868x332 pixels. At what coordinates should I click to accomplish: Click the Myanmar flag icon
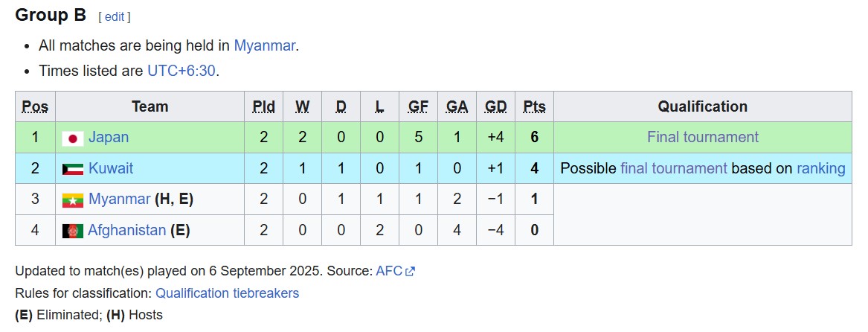(x=72, y=200)
